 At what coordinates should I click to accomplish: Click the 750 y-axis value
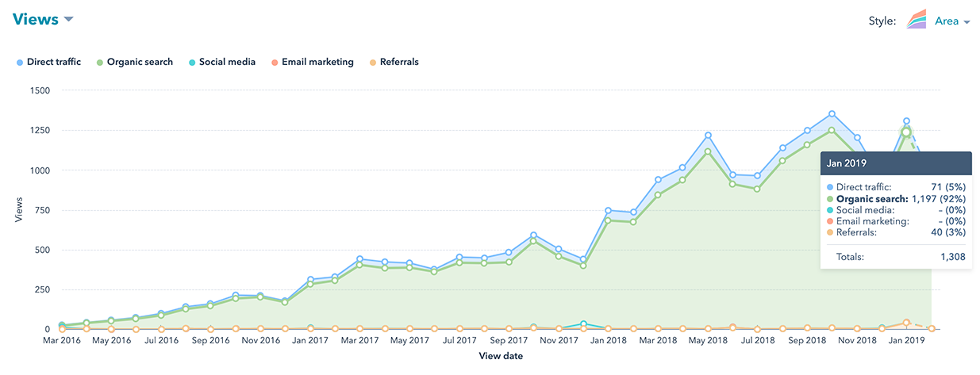tap(41, 210)
